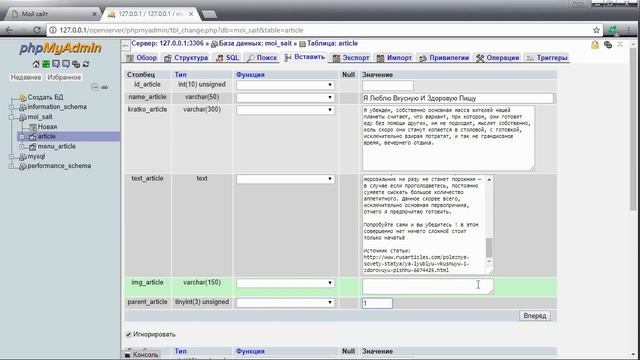Image resolution: width=640 pixels, height=360 pixels.
Task: Click inside the kratko_article textarea
Action: pos(448,138)
